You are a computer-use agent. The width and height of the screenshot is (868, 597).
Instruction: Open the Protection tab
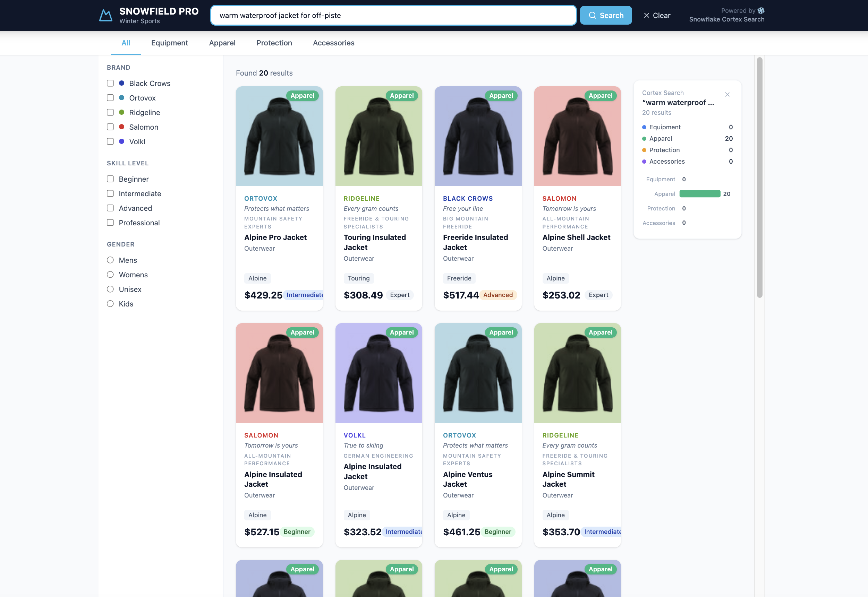coord(274,43)
